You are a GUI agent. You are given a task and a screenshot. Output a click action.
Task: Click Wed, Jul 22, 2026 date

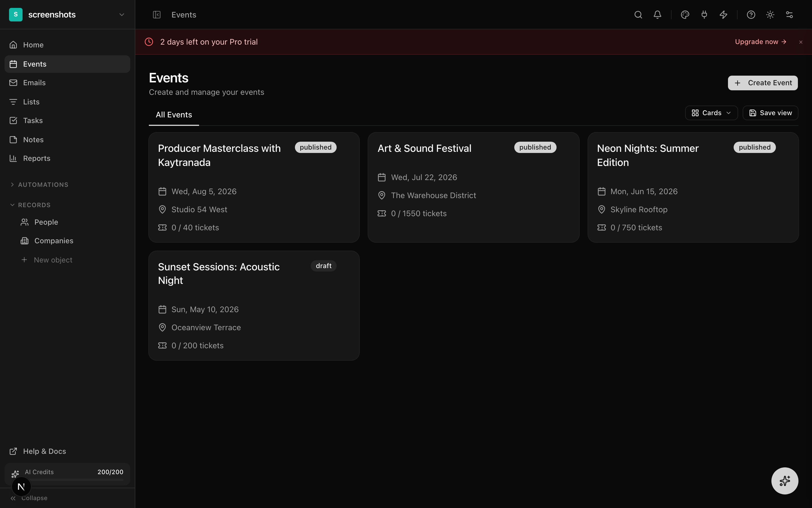(x=424, y=178)
